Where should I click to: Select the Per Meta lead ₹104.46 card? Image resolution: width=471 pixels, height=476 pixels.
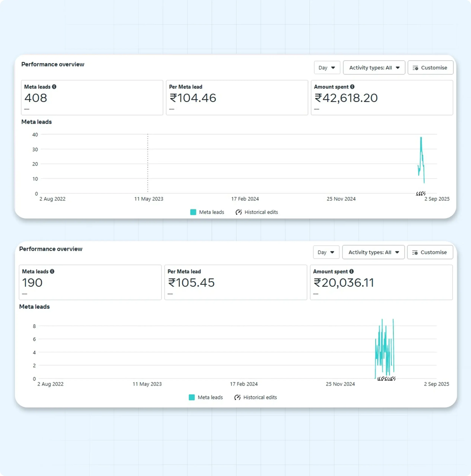237,98
